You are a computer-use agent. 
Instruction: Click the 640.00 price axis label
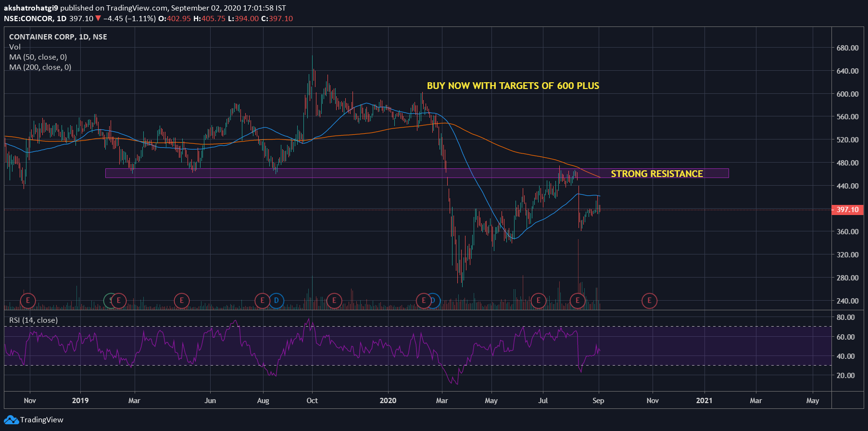(x=847, y=71)
